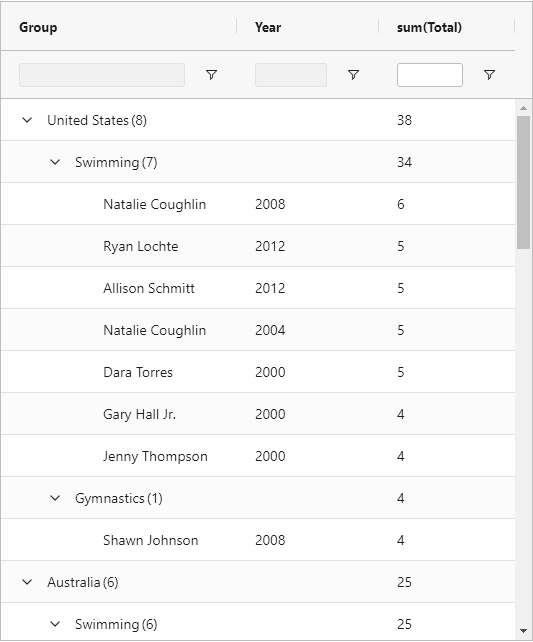Sort by the Year column header

268,27
